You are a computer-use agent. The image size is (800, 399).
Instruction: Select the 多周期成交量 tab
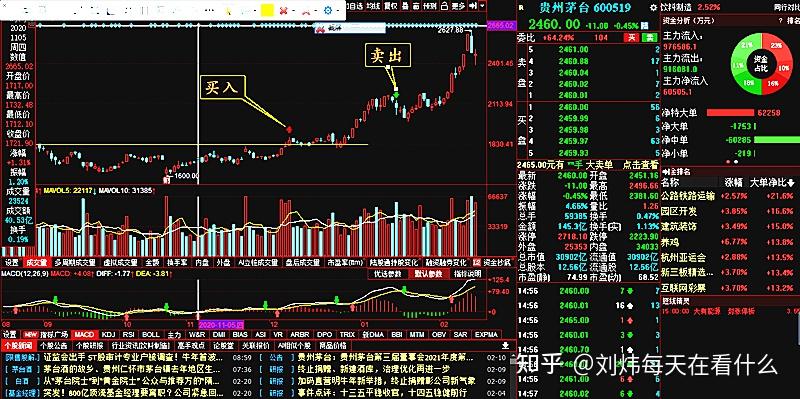[76, 262]
